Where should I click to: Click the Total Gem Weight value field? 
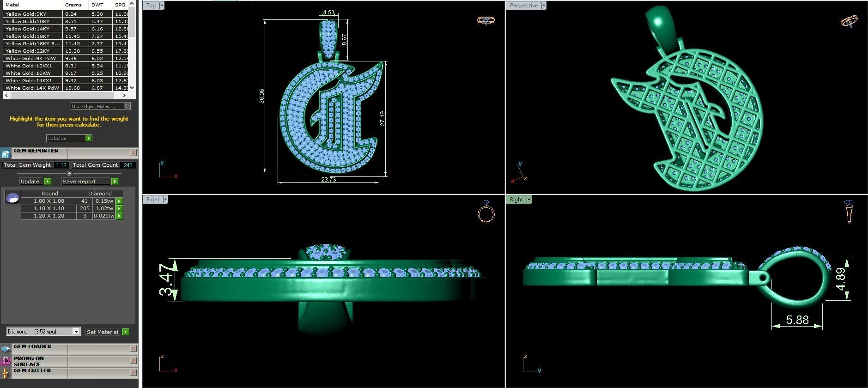61,165
